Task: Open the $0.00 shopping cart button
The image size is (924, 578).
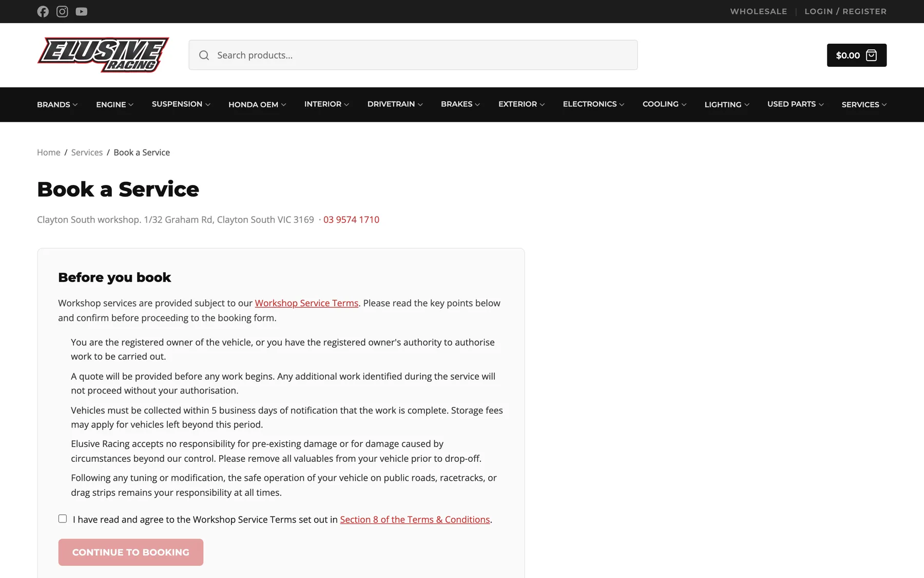Action: [856, 55]
